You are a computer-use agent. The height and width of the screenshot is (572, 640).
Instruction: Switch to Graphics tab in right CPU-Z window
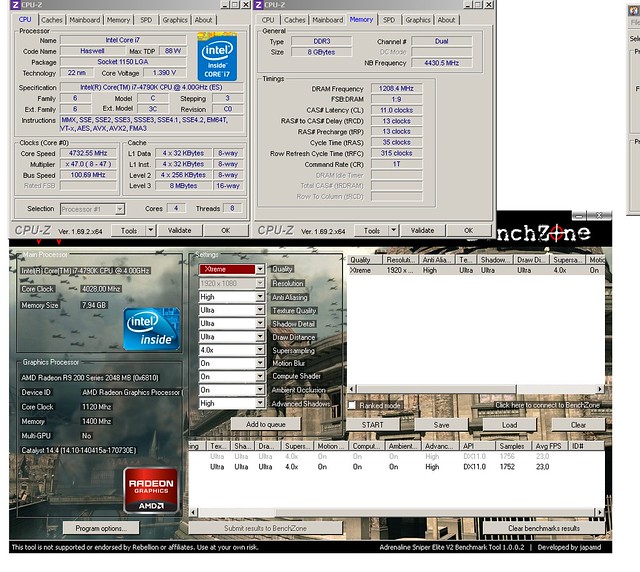(x=418, y=20)
